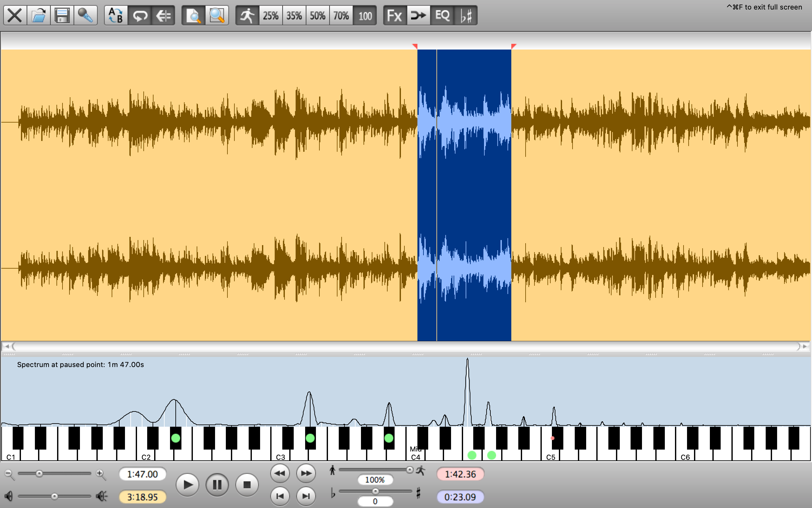
Task: Click the arrow-shaped toolbar icon next to Fx
Action: coord(418,16)
